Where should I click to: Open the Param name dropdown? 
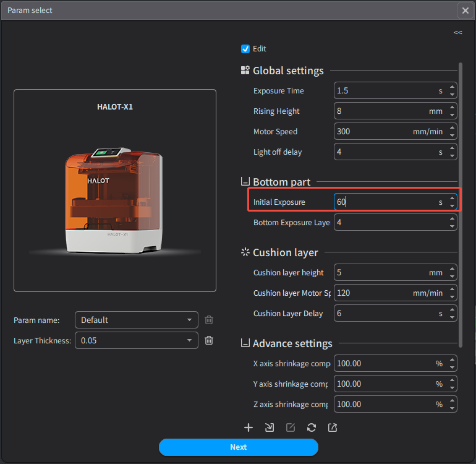[x=136, y=320]
